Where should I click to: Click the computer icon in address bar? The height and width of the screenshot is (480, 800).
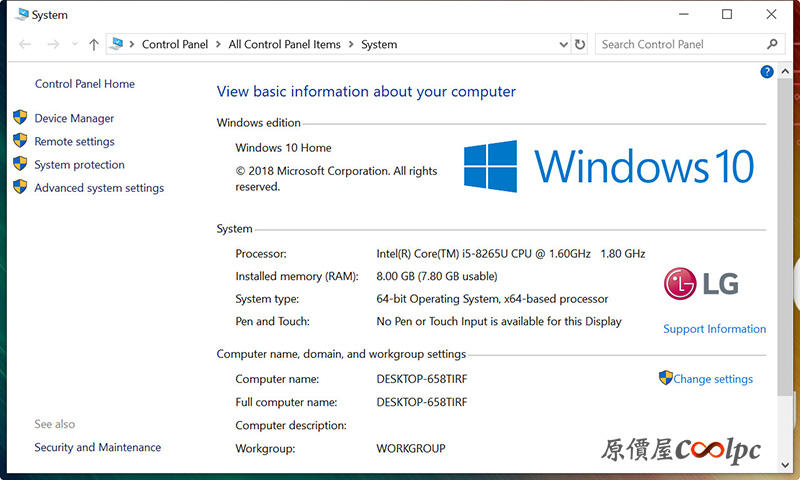coord(117,44)
